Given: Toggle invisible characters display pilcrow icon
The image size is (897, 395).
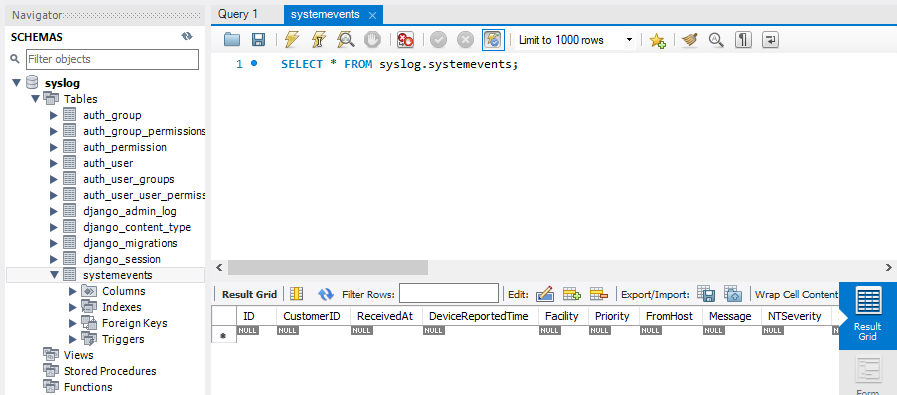Looking at the screenshot, I should pos(743,40).
